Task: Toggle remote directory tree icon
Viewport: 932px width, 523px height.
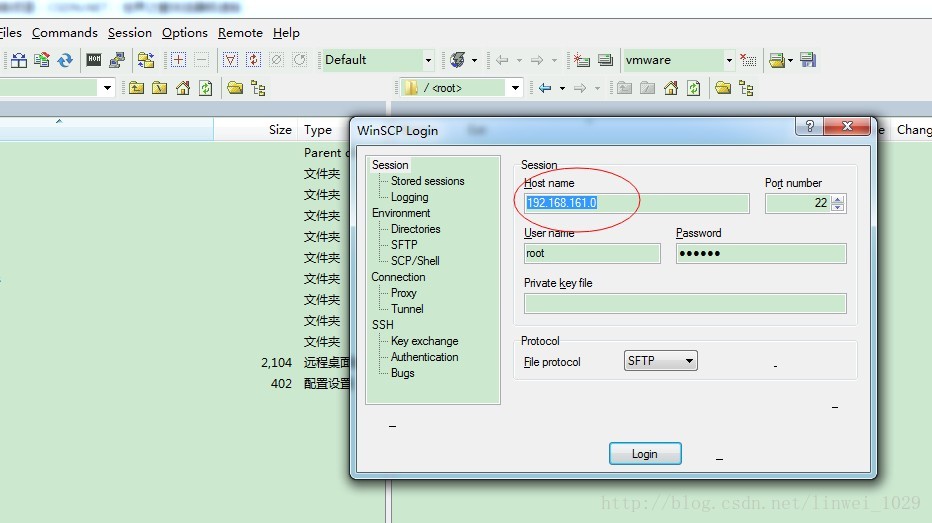Action: click(x=746, y=88)
